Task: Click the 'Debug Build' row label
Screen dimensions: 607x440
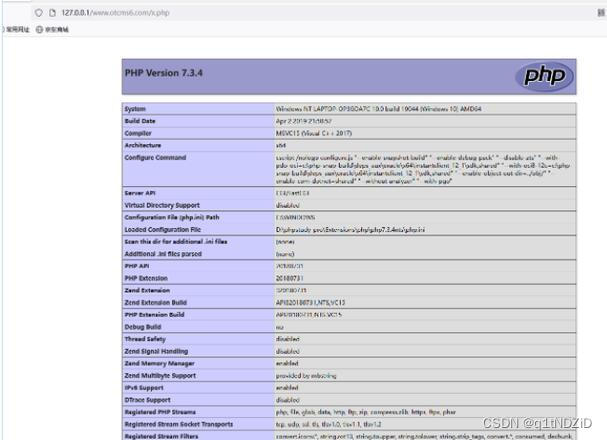Action: pyautogui.click(x=142, y=327)
